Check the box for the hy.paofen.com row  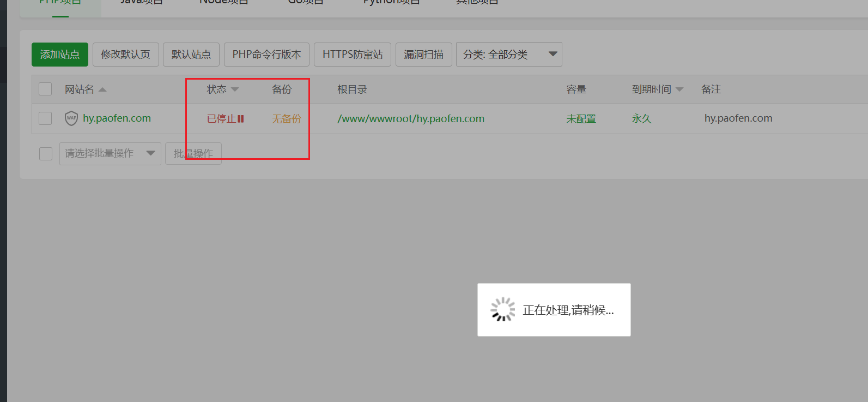[x=45, y=118]
